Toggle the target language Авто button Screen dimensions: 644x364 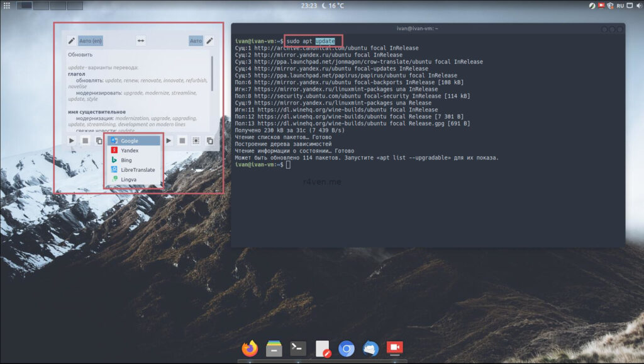tap(196, 41)
